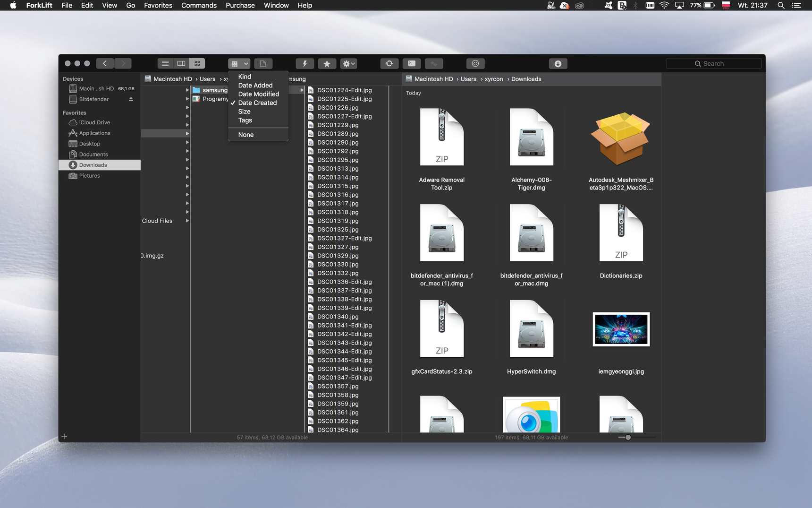This screenshot has width=812, height=508.
Task: Open the star favorites toolbar icon
Action: 327,64
